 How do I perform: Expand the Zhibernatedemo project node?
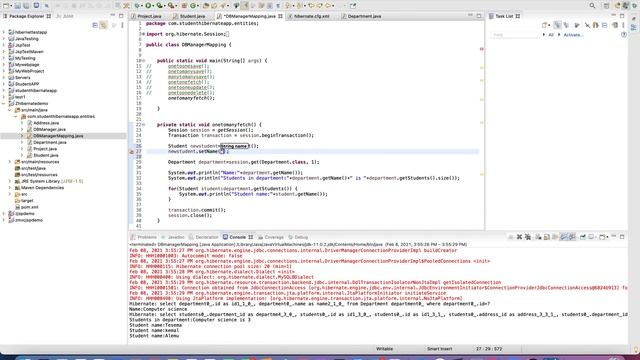4,104
